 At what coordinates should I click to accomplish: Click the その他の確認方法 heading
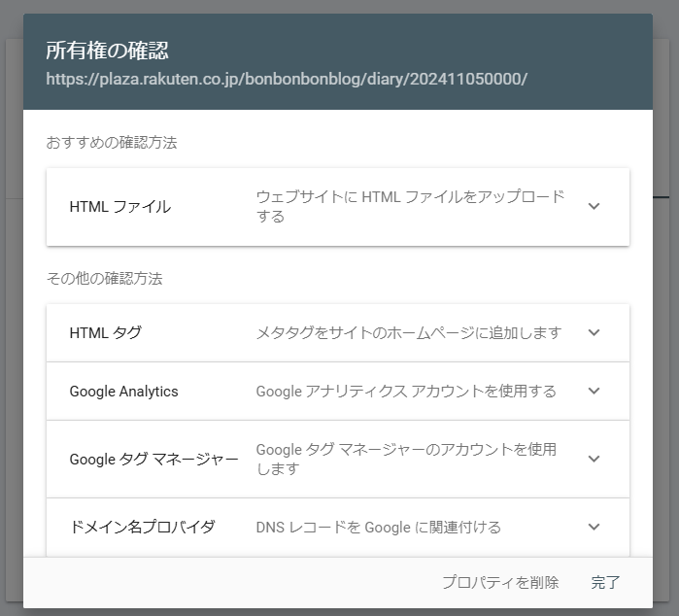105,279
